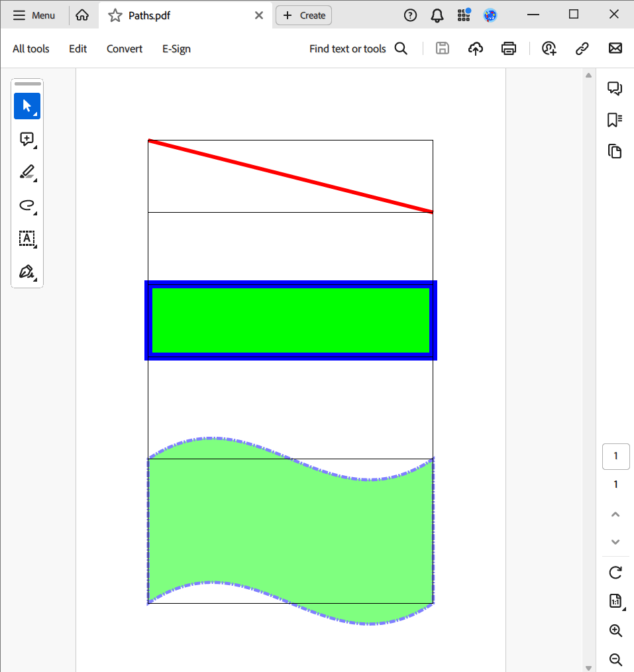The image size is (634, 672).
Task: Open the Bookmarks panel
Action: 615,120
